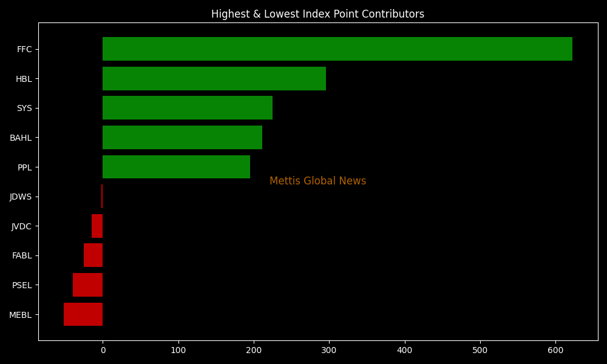
Task: Click the x-axis tick label 200
Action: 254,351
